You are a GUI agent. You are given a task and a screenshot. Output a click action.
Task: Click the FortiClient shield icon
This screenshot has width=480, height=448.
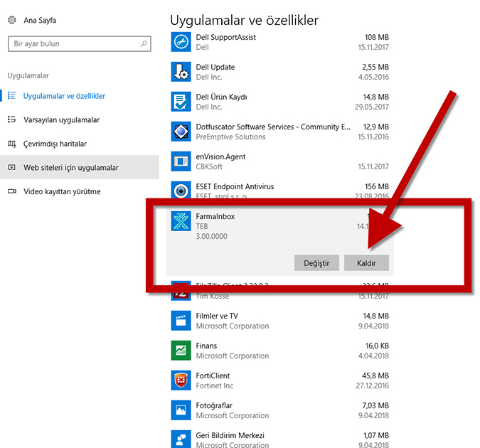click(181, 380)
